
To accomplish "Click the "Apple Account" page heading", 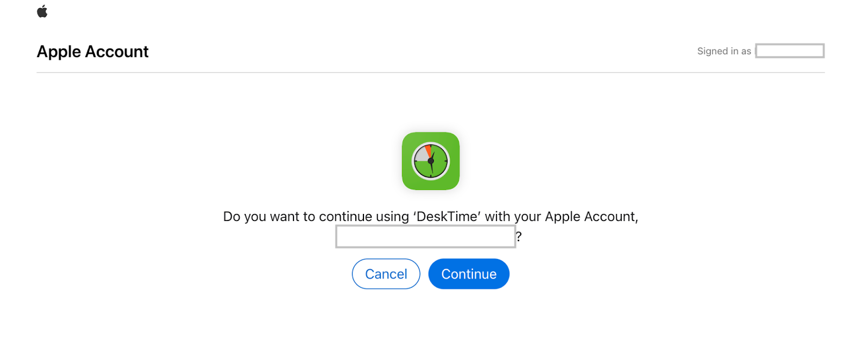I will tap(92, 52).
